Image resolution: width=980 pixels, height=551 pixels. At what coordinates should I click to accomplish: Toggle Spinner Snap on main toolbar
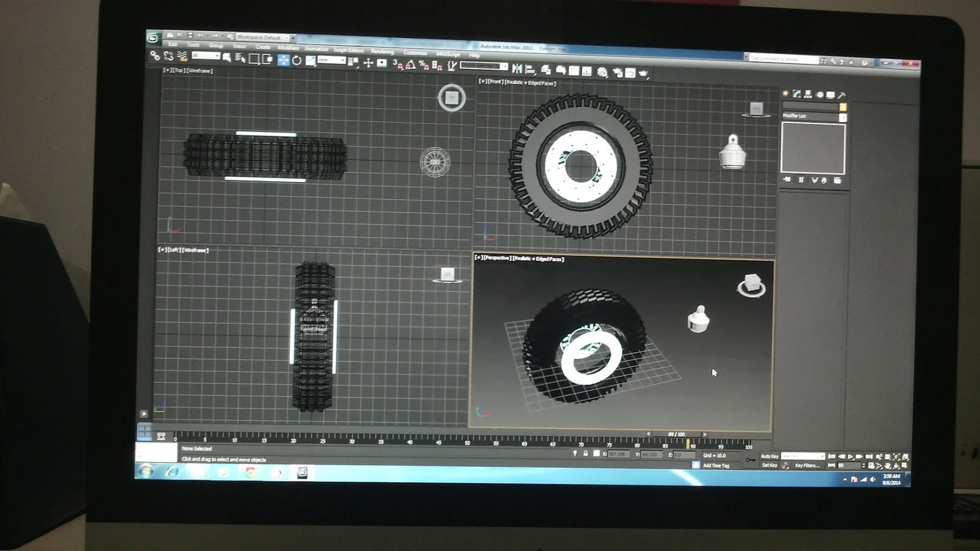click(437, 66)
